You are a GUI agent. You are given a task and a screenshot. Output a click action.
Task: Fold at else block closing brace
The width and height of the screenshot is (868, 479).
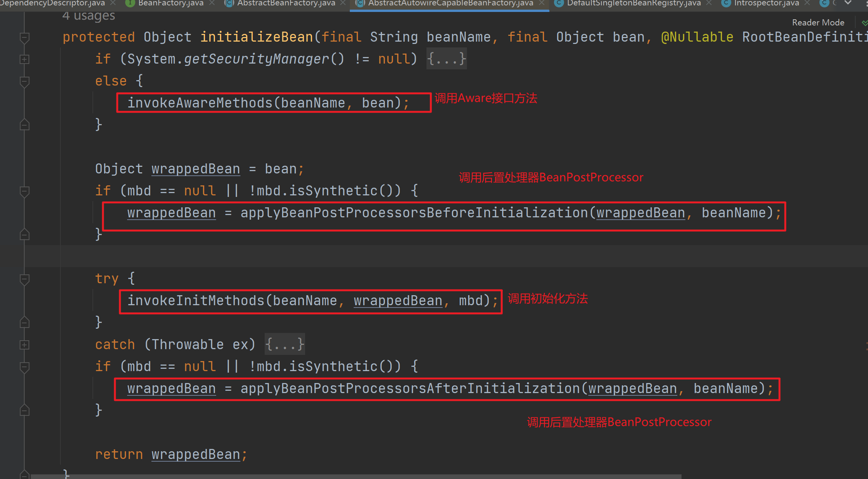[24, 125]
